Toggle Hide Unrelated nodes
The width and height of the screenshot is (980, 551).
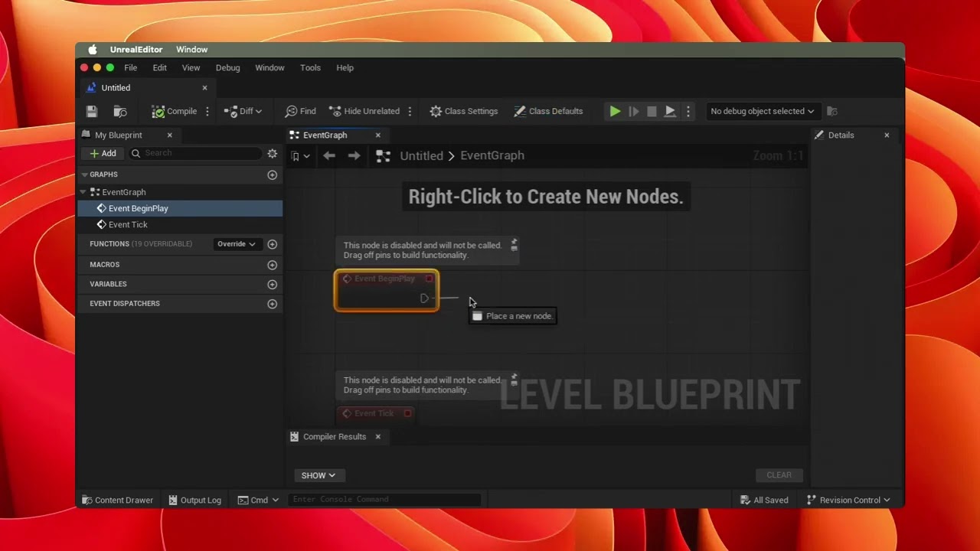pos(364,112)
